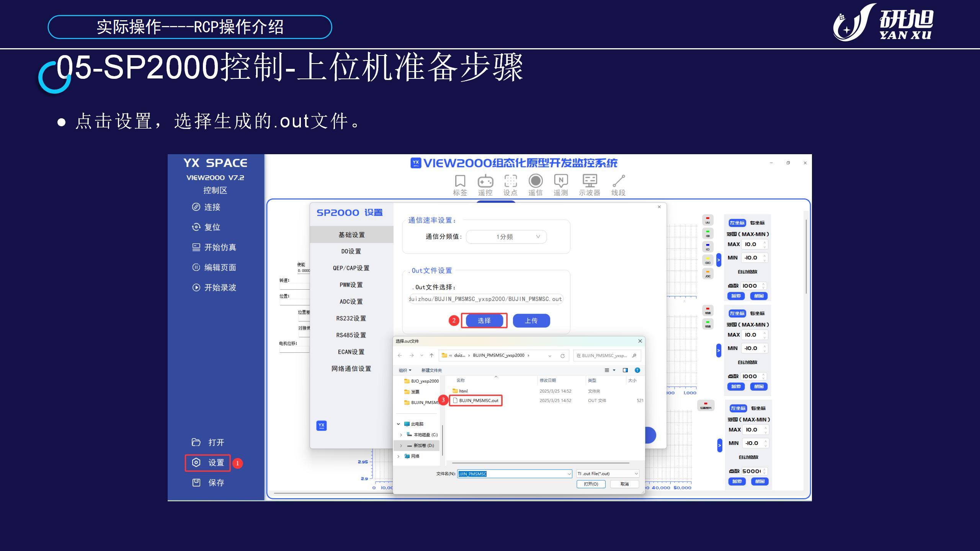The image size is (980, 551).
Task: Click the YX logo in settings dialog
Action: [322, 425]
